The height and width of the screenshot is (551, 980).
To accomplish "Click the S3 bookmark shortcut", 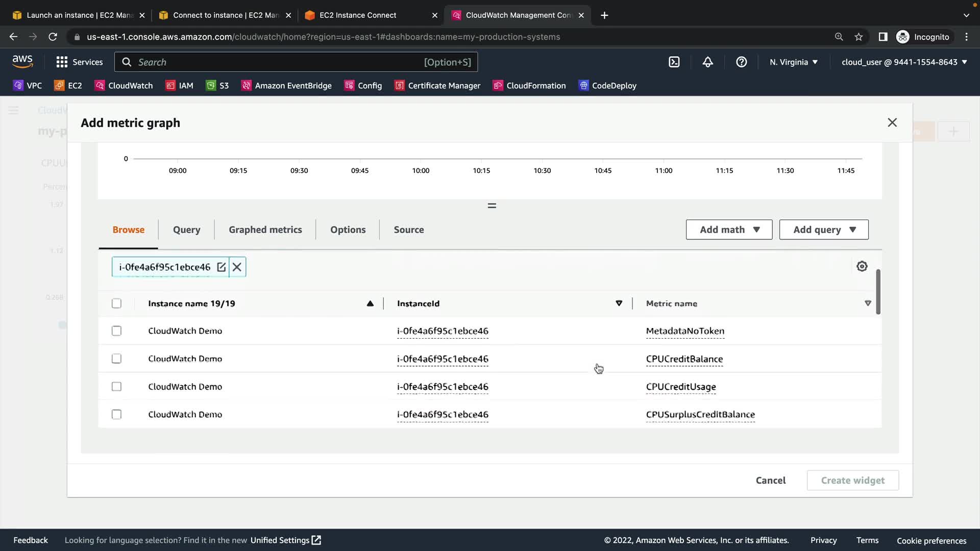I will click(x=217, y=86).
